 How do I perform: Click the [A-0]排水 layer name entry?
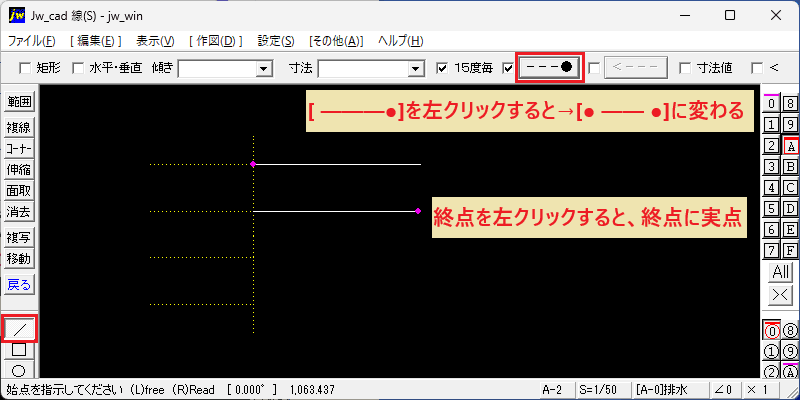coord(669,390)
